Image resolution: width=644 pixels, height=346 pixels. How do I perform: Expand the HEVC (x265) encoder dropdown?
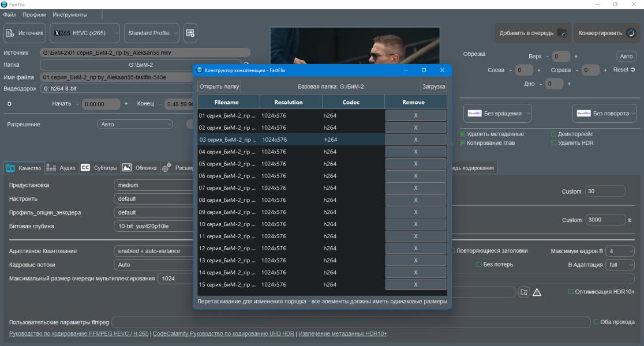pyautogui.click(x=85, y=33)
